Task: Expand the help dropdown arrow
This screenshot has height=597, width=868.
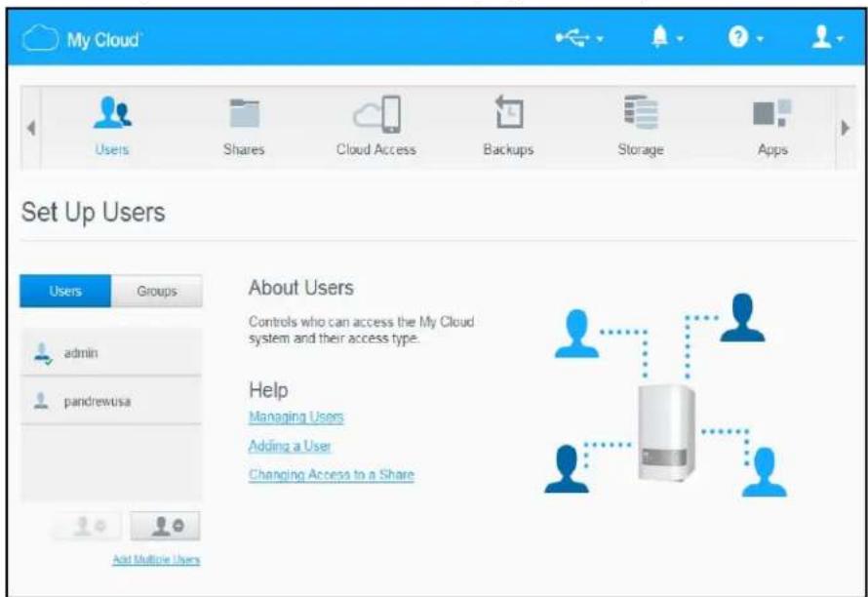Action: 760,39
